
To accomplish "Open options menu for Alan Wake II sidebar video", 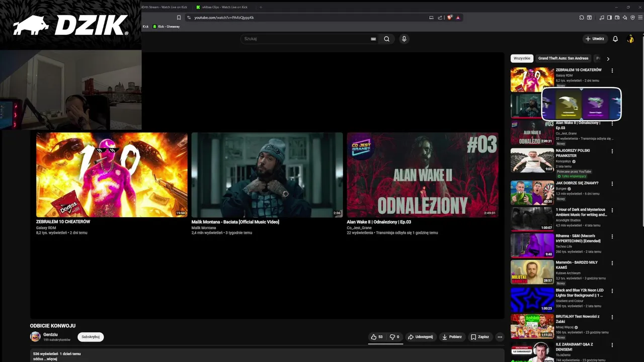I will coord(612,124).
